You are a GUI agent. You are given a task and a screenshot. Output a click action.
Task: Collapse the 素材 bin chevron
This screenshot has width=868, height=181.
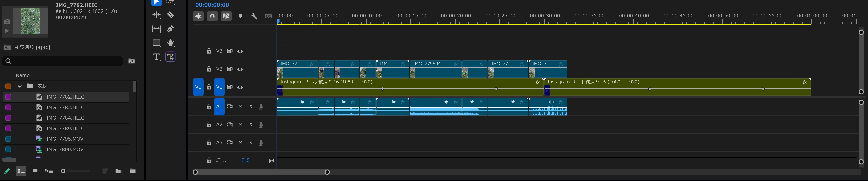pos(19,86)
